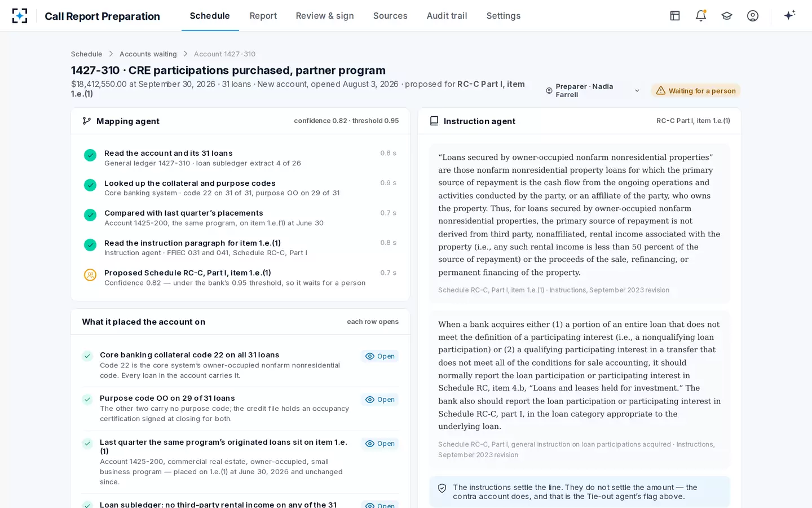Go to the Sources tab

[x=390, y=16]
